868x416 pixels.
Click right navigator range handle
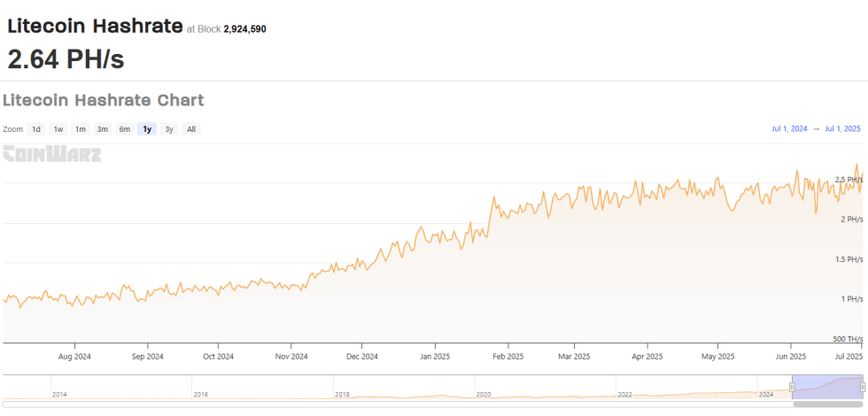pyautogui.click(x=863, y=387)
